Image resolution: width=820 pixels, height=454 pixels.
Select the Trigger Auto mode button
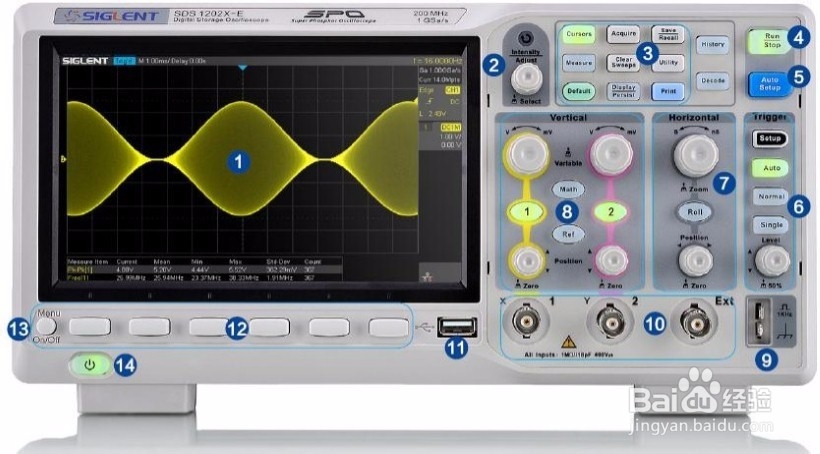coord(771,168)
